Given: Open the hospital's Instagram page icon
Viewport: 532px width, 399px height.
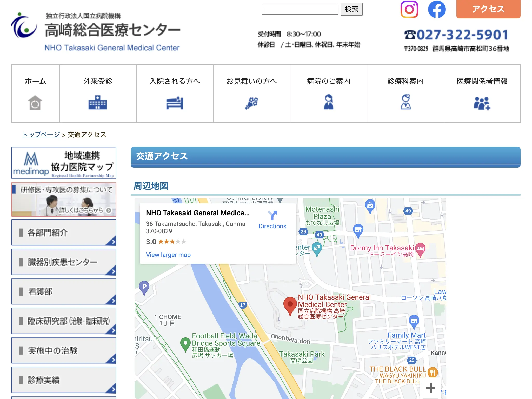Looking at the screenshot, I should coord(409,9).
